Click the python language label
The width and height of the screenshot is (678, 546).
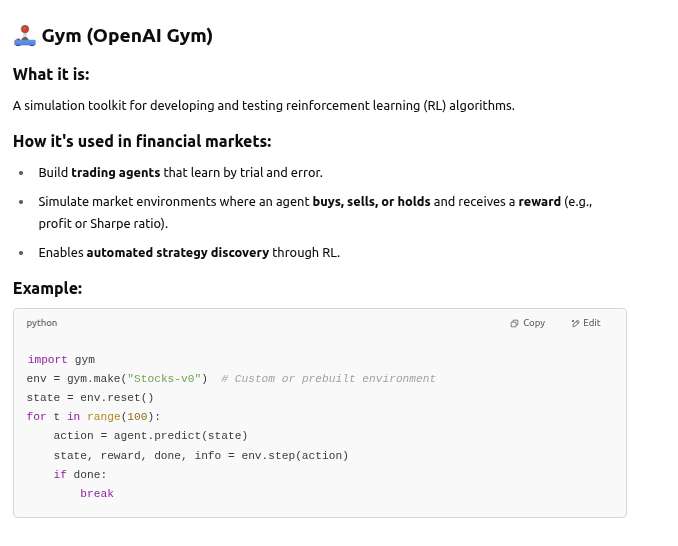tap(42, 323)
